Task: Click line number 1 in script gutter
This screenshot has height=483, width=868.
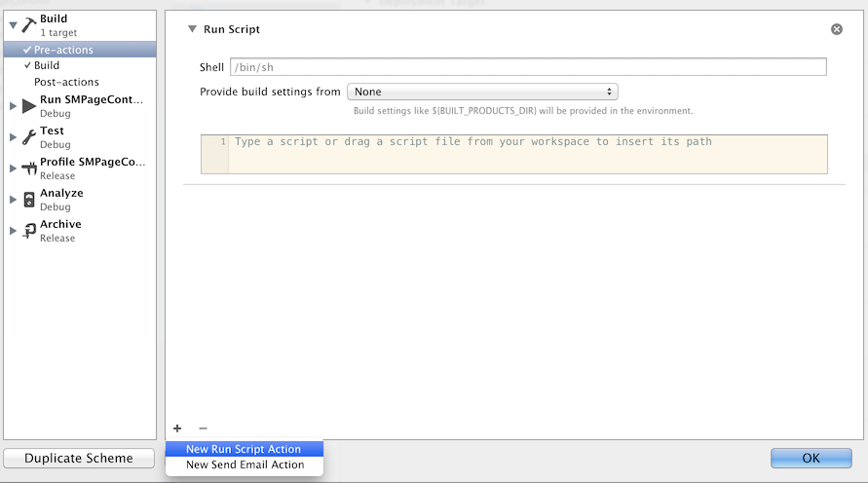Action: click(223, 141)
